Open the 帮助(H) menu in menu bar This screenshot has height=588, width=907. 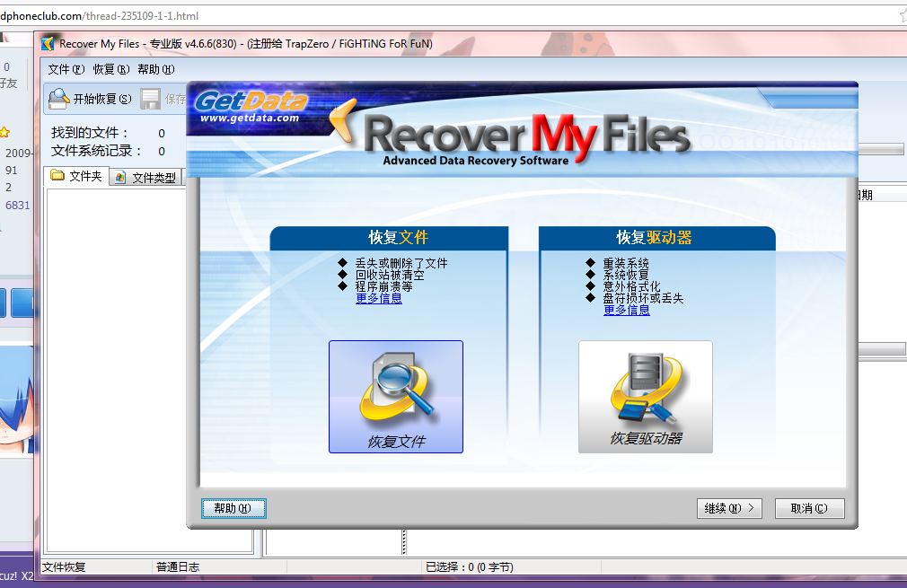155,69
